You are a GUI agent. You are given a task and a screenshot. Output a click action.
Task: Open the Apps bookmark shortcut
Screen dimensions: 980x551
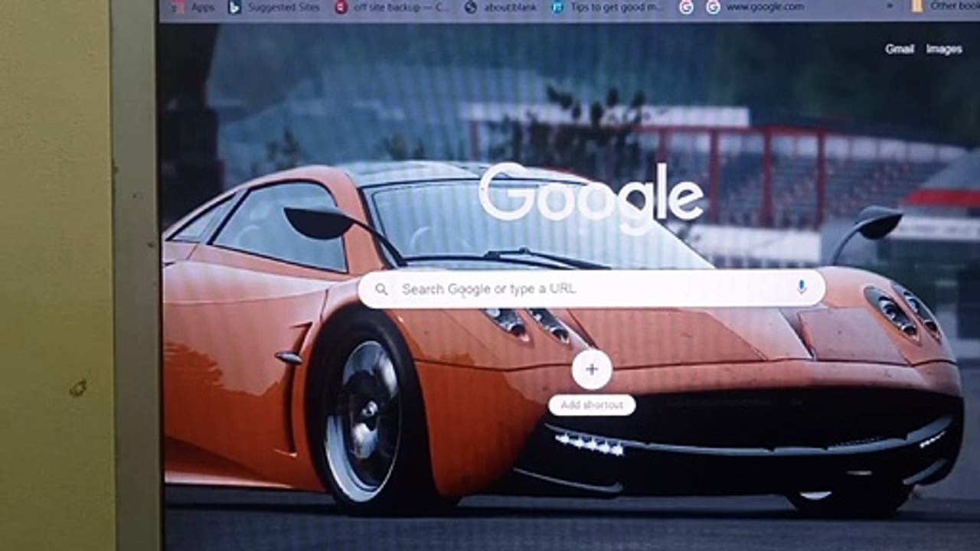[x=193, y=7]
